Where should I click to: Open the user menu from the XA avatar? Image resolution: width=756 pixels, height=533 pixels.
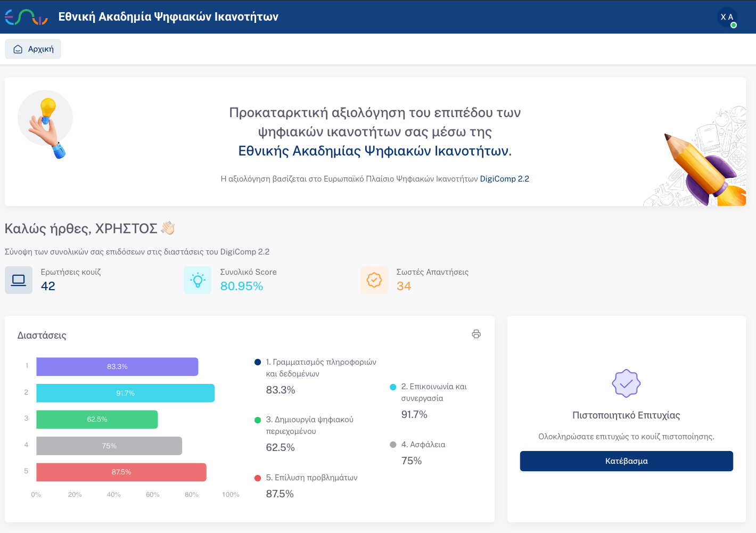point(727,17)
